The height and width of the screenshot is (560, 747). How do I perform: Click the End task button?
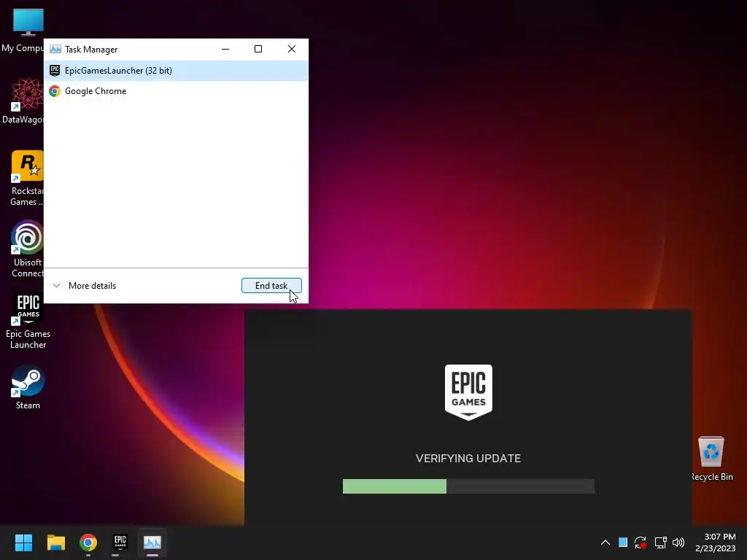[271, 285]
